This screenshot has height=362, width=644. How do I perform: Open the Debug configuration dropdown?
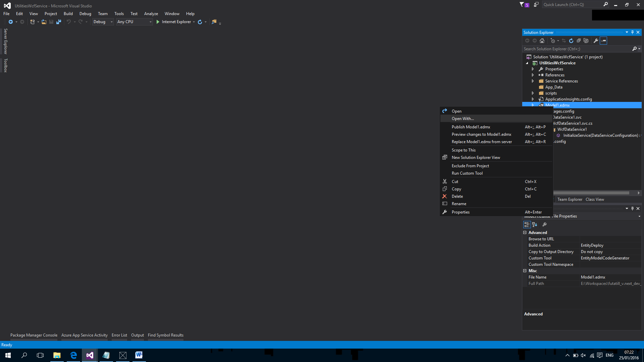[103, 22]
